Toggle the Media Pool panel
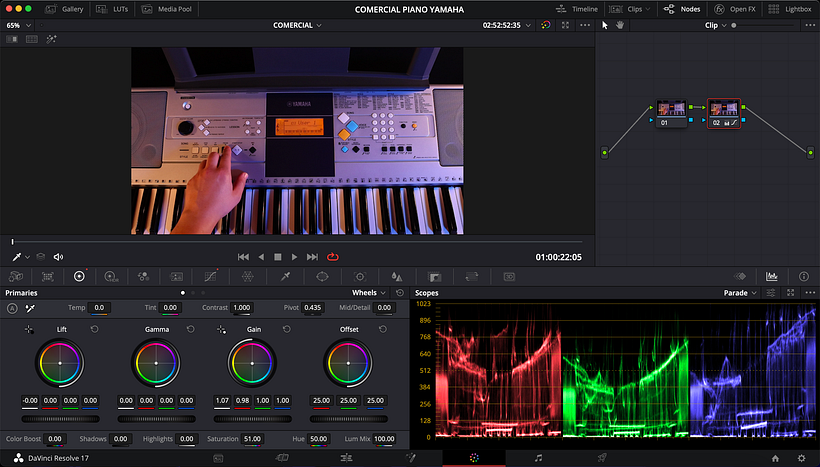 pyautogui.click(x=167, y=9)
